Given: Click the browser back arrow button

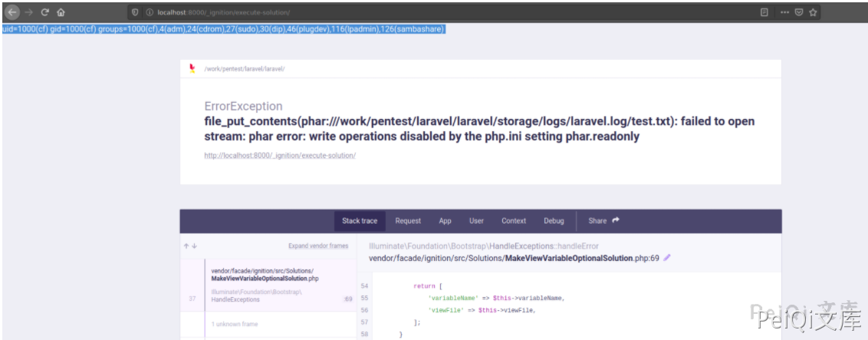Looking at the screenshot, I should [x=12, y=12].
